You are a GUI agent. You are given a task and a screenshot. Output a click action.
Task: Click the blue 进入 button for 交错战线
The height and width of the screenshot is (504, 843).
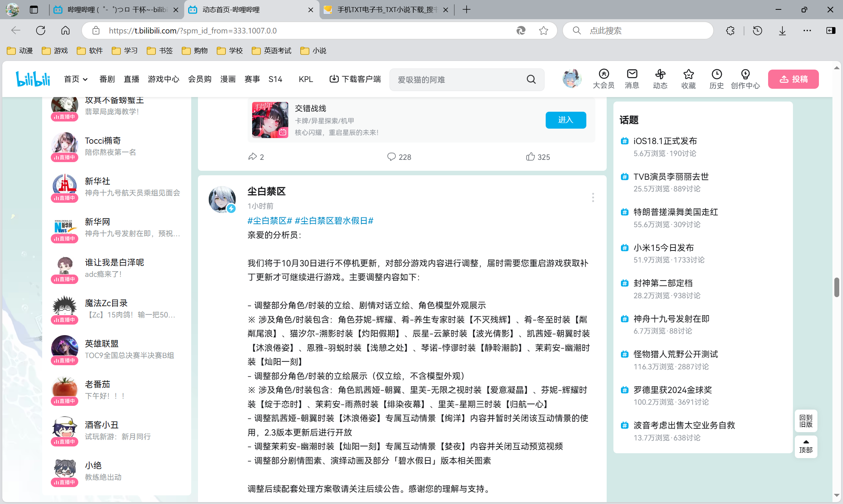[566, 120]
